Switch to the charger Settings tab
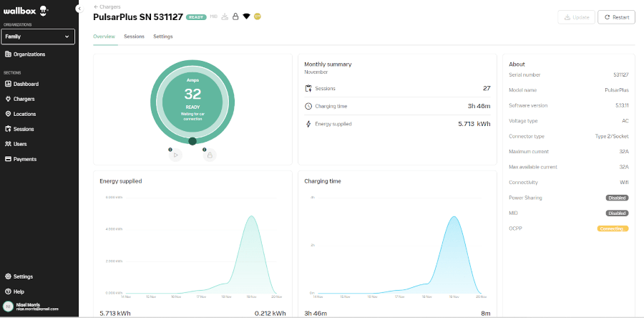This screenshot has width=644, height=318. coord(163,37)
